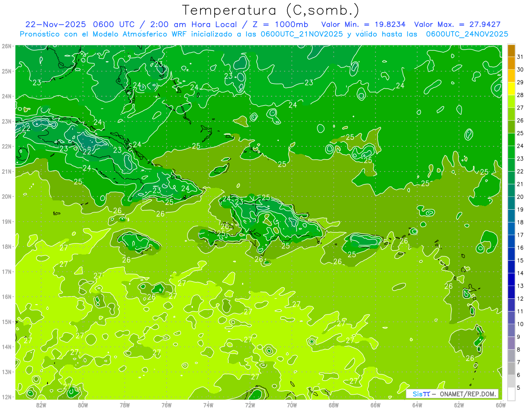The image size is (532, 411).
Task: Click the '28' label on color bar
Action: [x=520, y=95]
